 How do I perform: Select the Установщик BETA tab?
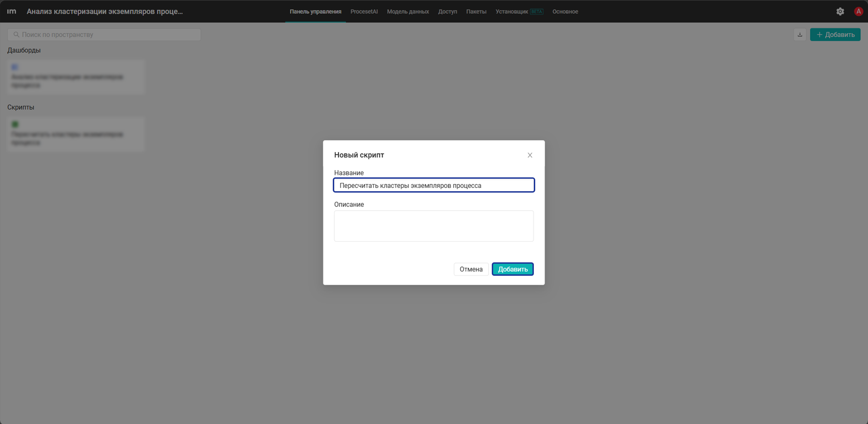tap(519, 12)
